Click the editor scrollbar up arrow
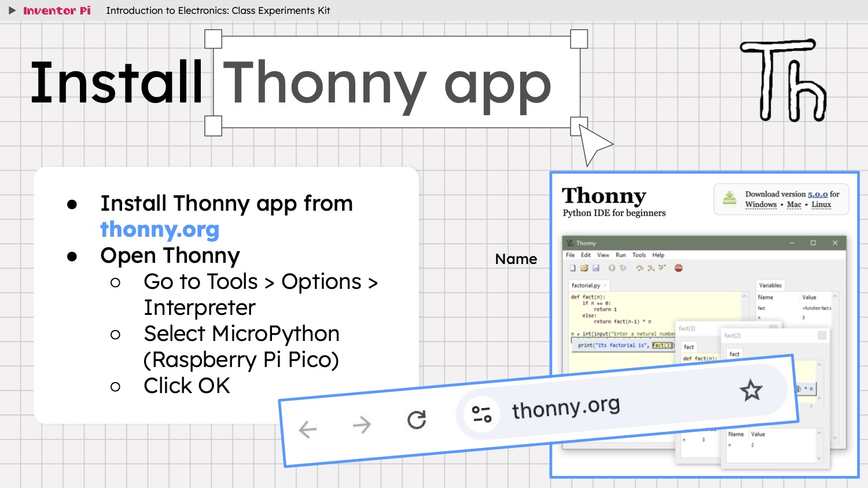Viewport: 868px width, 488px height. tap(744, 296)
